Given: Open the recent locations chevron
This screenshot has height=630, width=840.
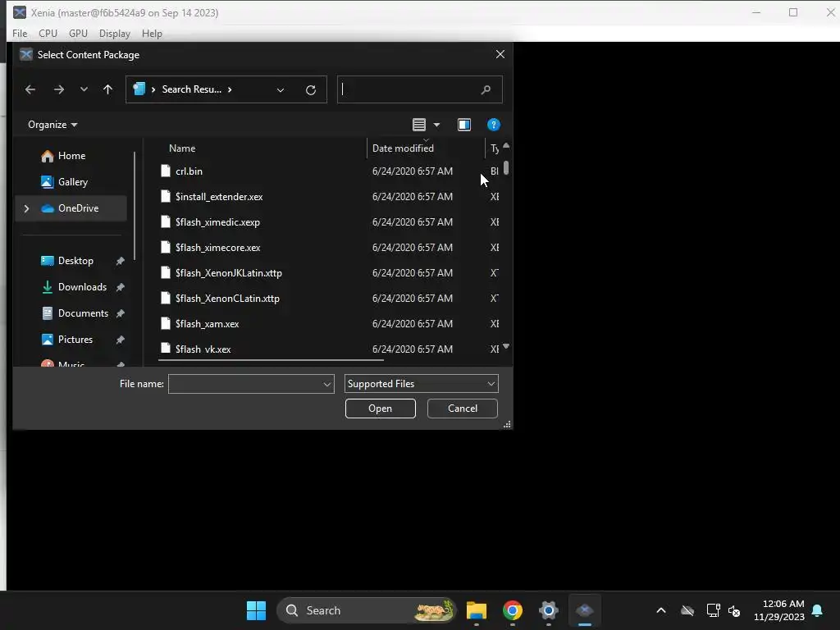Looking at the screenshot, I should point(84,89).
